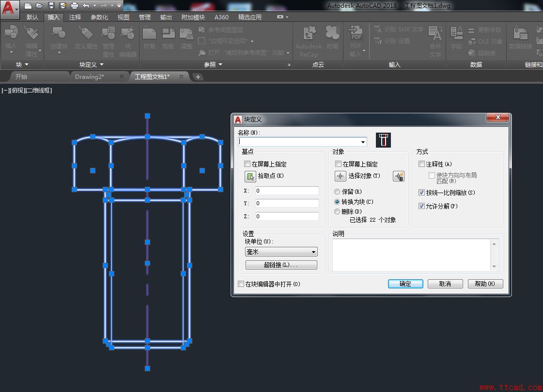Screen dimensions: 543x392
Task: Click the Adjust (调整) reference icon
Action: click(186, 33)
